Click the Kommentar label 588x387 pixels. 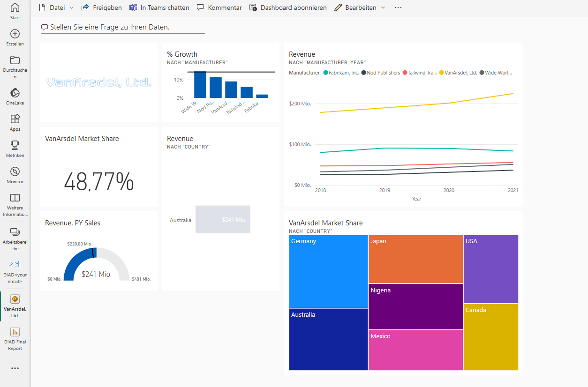point(225,7)
